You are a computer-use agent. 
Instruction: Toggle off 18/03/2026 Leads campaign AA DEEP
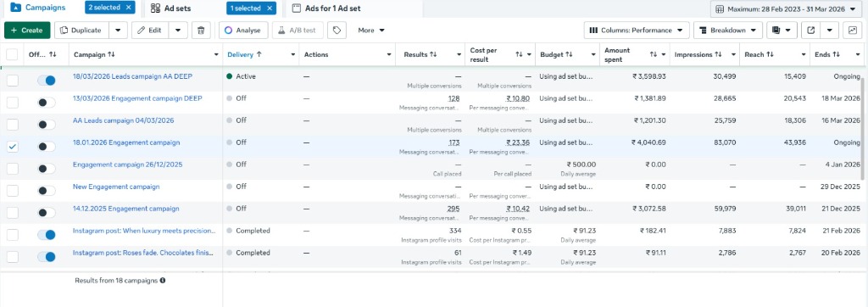pos(47,81)
